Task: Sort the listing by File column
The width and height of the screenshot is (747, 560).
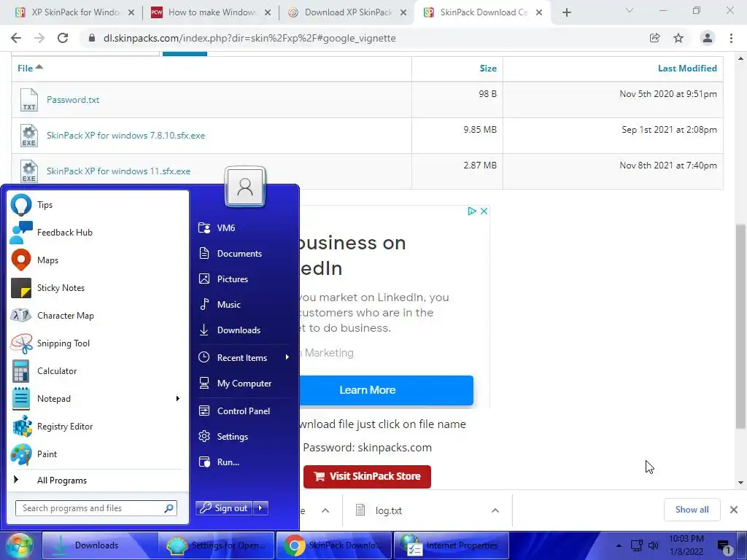Action: pyautogui.click(x=29, y=68)
